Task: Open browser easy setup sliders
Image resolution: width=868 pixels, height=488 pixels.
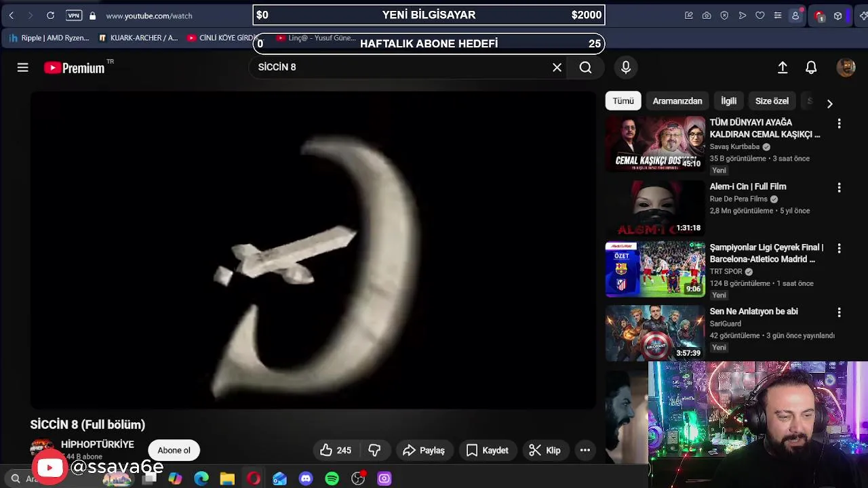Action: [778, 15]
